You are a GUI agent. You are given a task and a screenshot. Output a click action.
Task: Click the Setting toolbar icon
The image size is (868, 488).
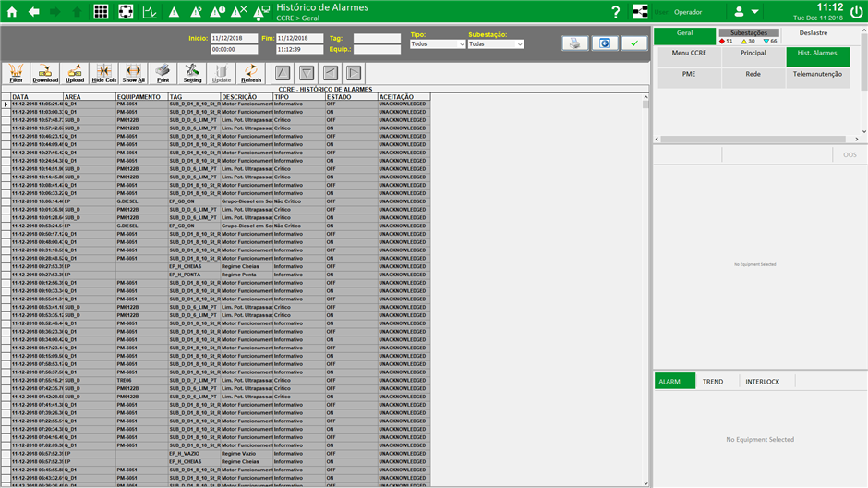192,73
